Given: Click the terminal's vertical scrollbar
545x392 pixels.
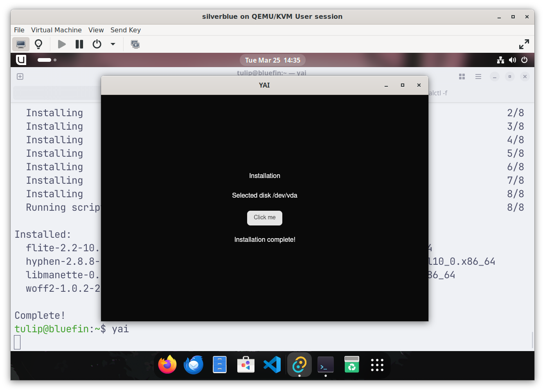Looking at the screenshot, I should pos(532,340).
